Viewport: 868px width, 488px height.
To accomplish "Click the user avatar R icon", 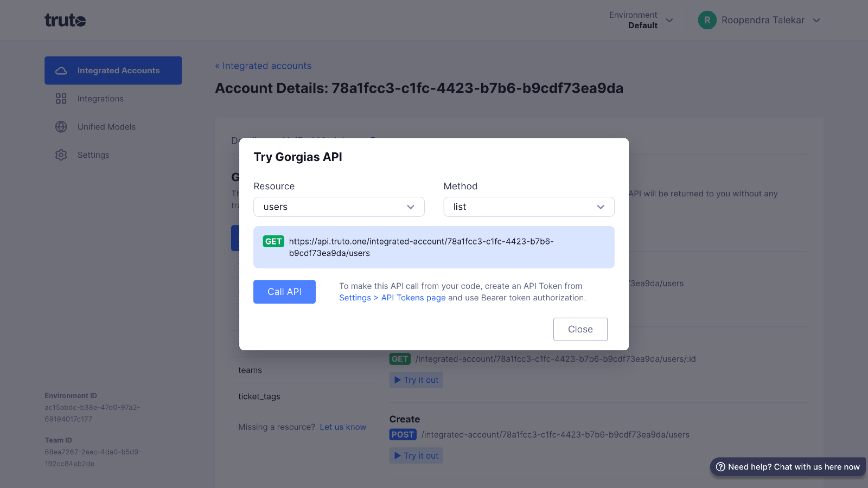I will [707, 20].
